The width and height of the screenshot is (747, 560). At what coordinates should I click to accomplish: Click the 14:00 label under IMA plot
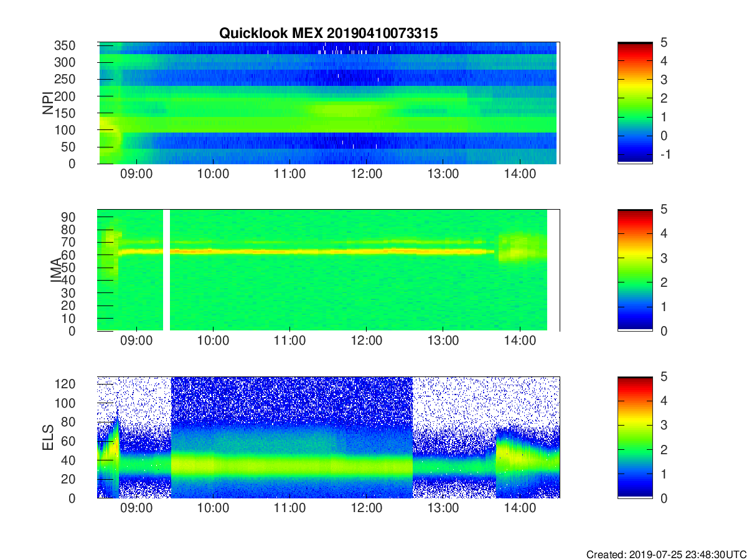519,342
